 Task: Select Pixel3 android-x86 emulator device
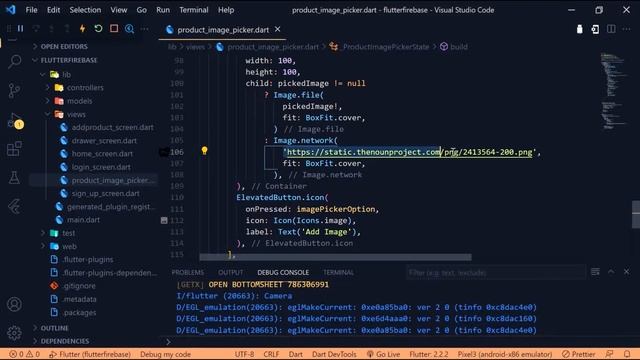point(505,354)
